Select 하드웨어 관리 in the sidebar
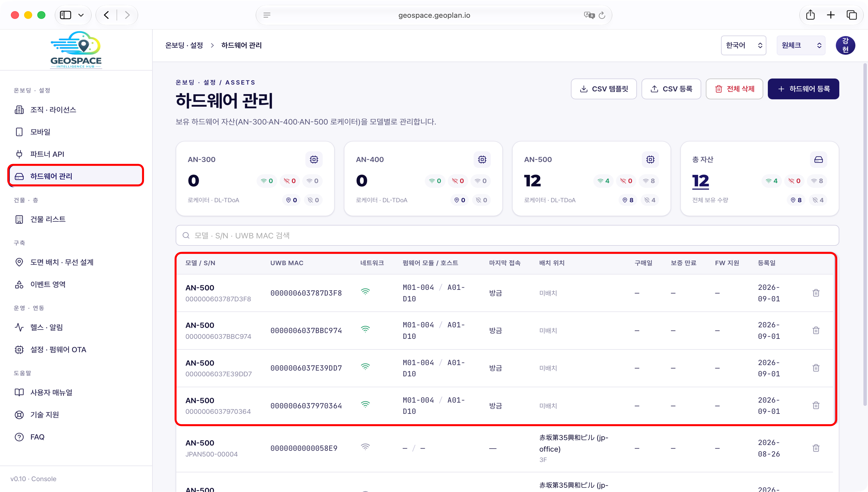This screenshot has width=868, height=492. coord(76,176)
